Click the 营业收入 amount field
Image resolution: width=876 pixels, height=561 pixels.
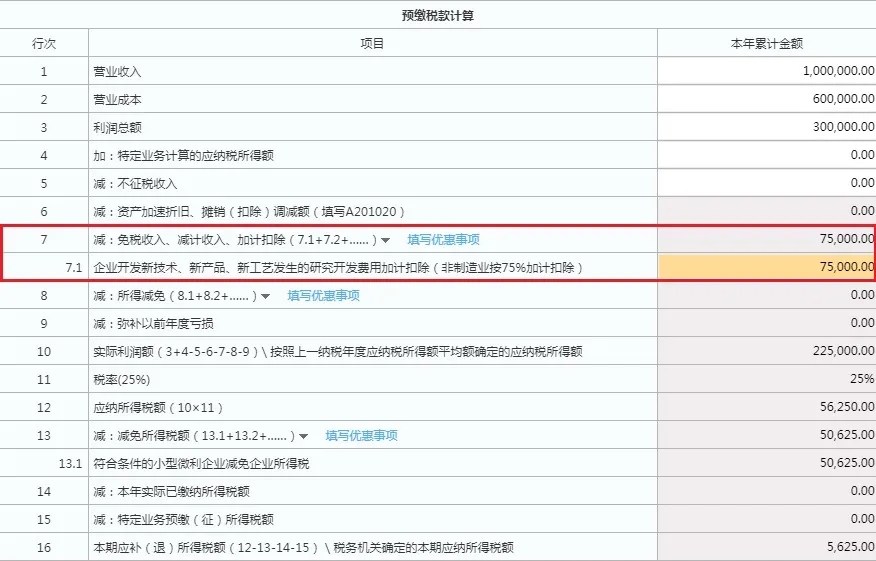pyautogui.click(x=766, y=71)
